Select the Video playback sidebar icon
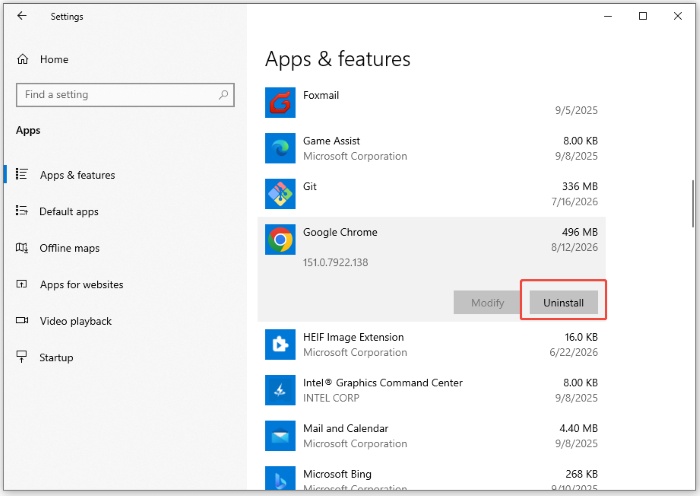 click(x=21, y=321)
